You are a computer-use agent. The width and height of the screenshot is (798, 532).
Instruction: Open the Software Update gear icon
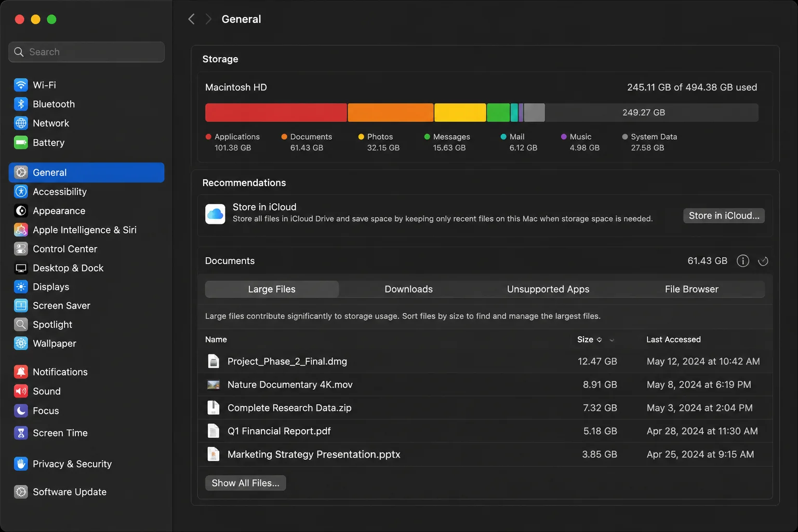tap(21, 492)
